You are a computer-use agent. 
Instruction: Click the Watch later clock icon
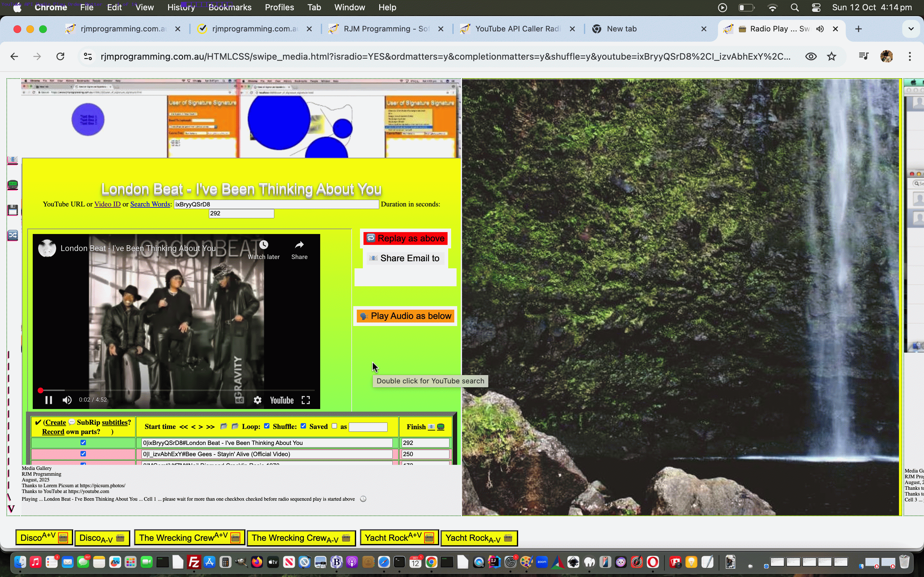tap(263, 245)
